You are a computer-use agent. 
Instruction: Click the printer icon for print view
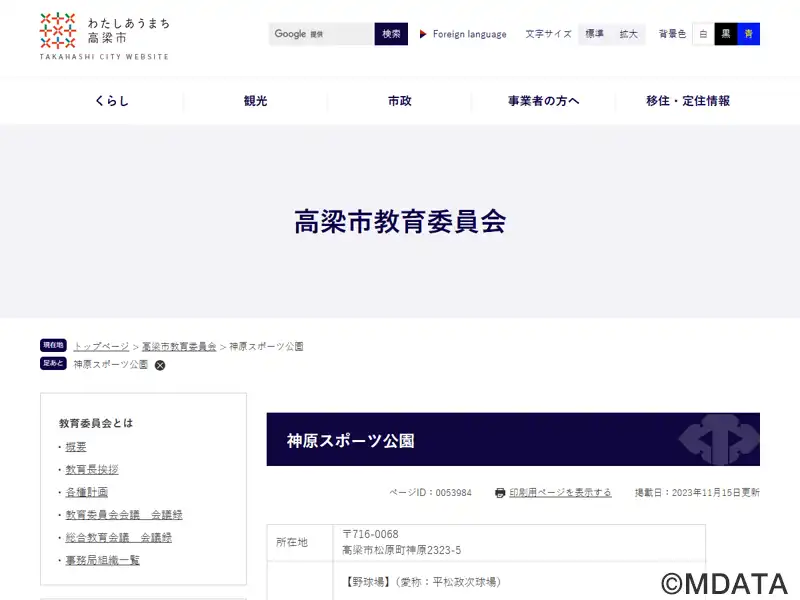coord(500,493)
